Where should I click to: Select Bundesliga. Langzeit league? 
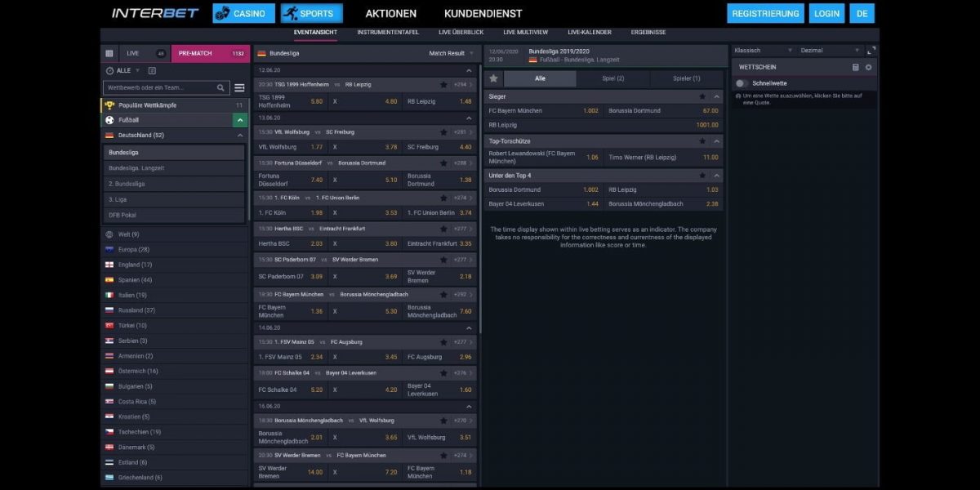[173, 168]
